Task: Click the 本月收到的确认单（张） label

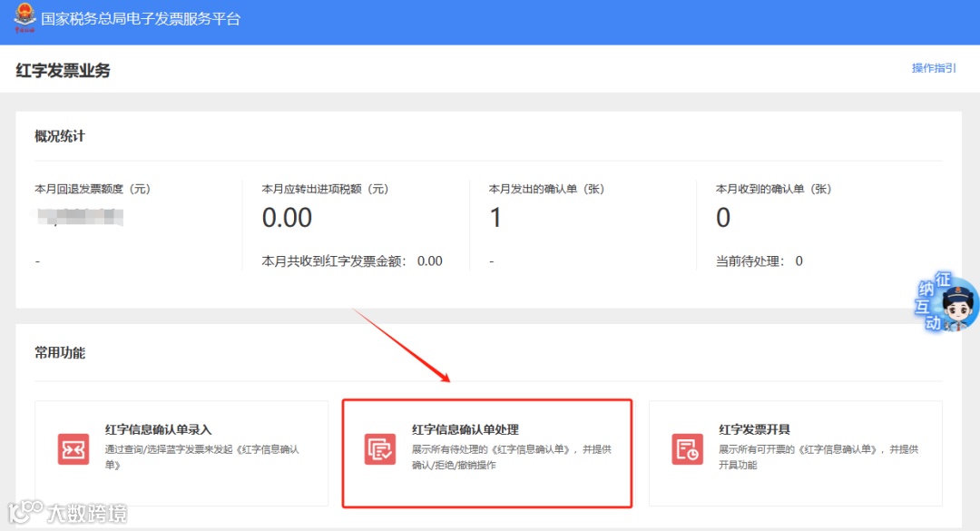Action: pyautogui.click(x=773, y=189)
